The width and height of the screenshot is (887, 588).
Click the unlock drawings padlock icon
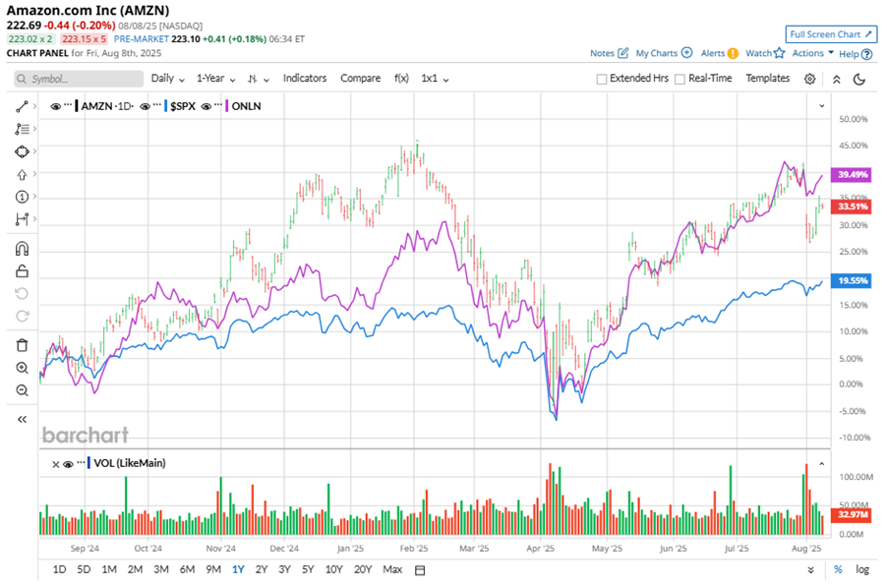pyautogui.click(x=22, y=271)
